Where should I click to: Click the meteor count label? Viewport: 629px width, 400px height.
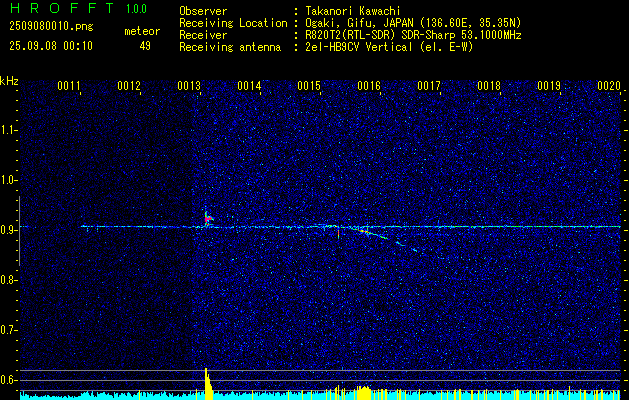tap(142, 31)
